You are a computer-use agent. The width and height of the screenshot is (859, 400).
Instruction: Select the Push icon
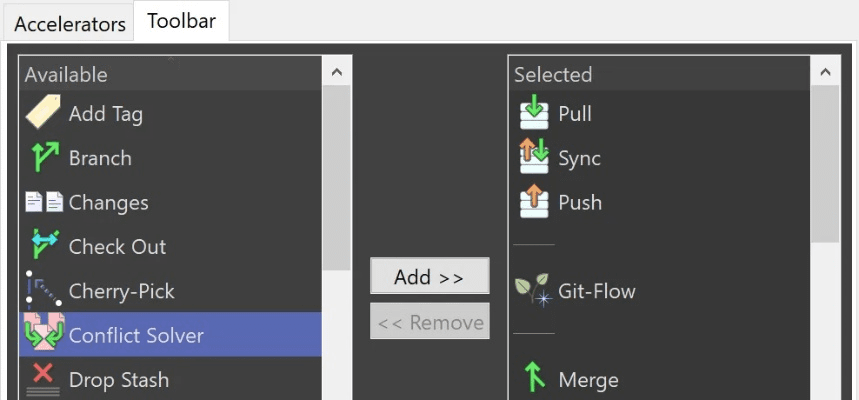click(534, 202)
